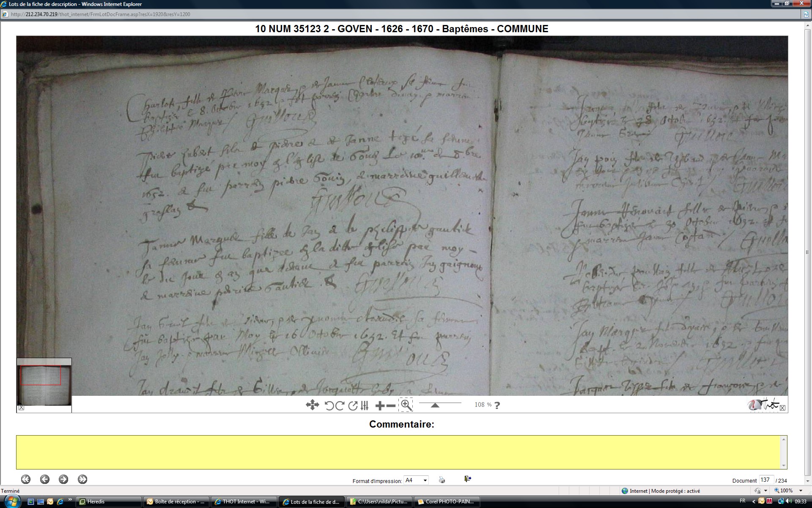Click the zoom level slider handle

coord(435,405)
